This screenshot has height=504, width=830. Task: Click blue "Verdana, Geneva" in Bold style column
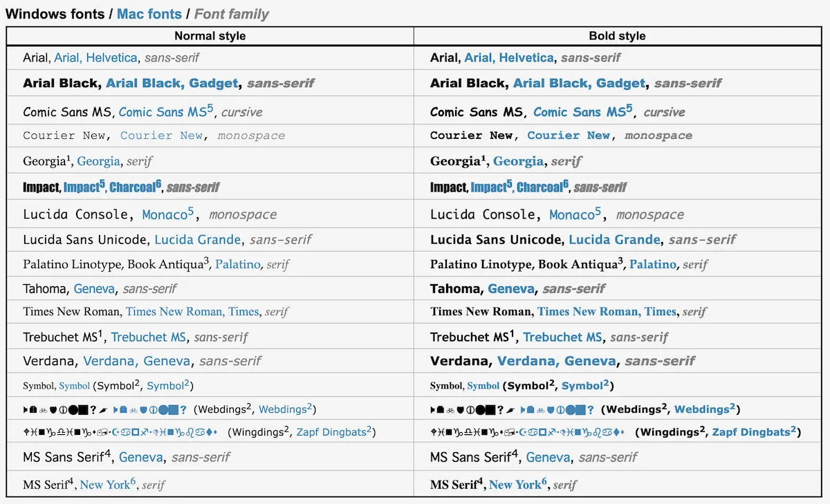556,361
